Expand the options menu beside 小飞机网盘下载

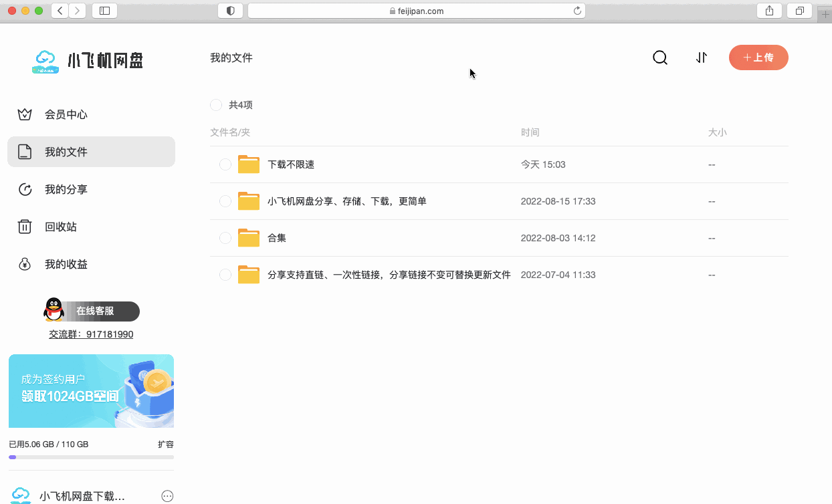coord(167,495)
